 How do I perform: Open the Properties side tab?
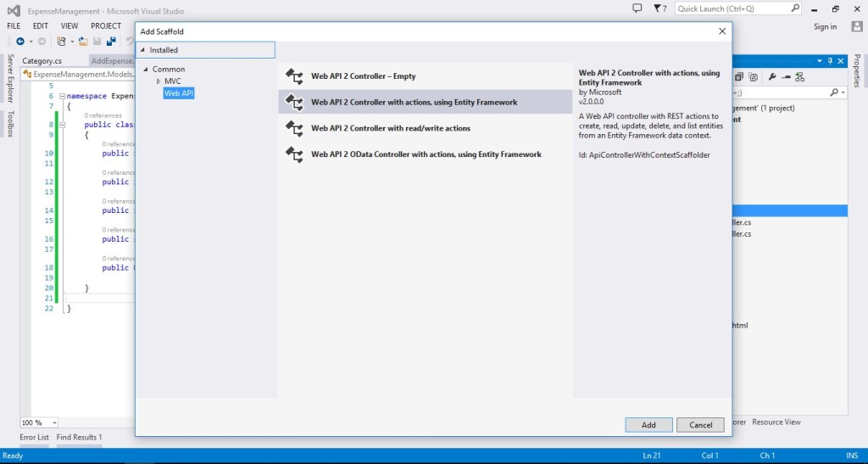click(857, 70)
